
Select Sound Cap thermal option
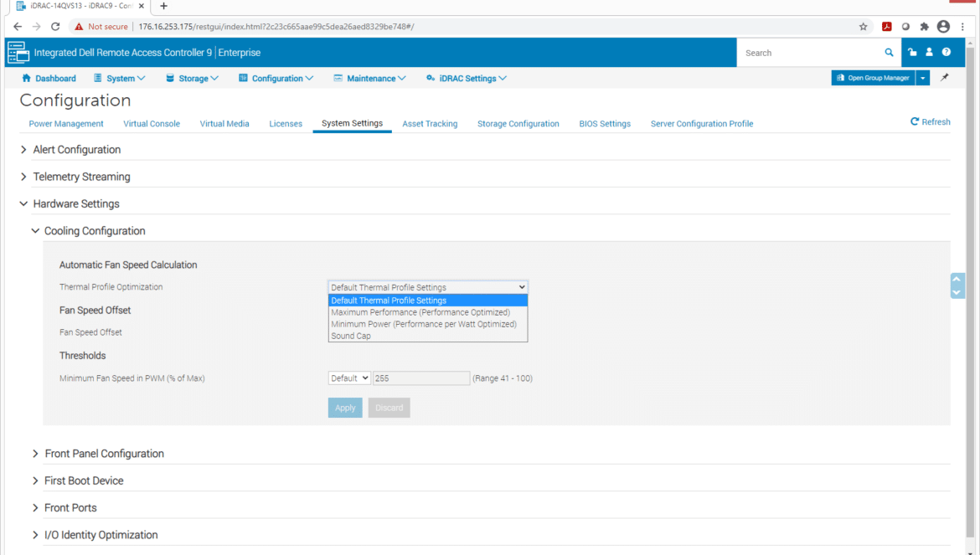click(427, 336)
